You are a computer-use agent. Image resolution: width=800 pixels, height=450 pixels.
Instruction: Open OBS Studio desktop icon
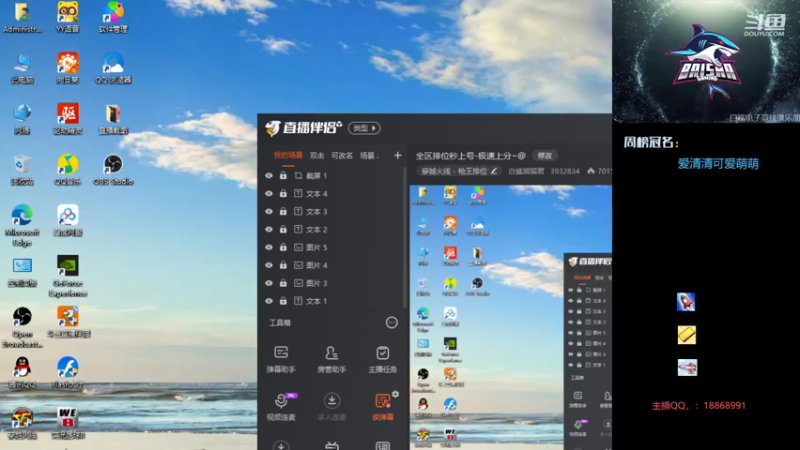click(x=113, y=170)
